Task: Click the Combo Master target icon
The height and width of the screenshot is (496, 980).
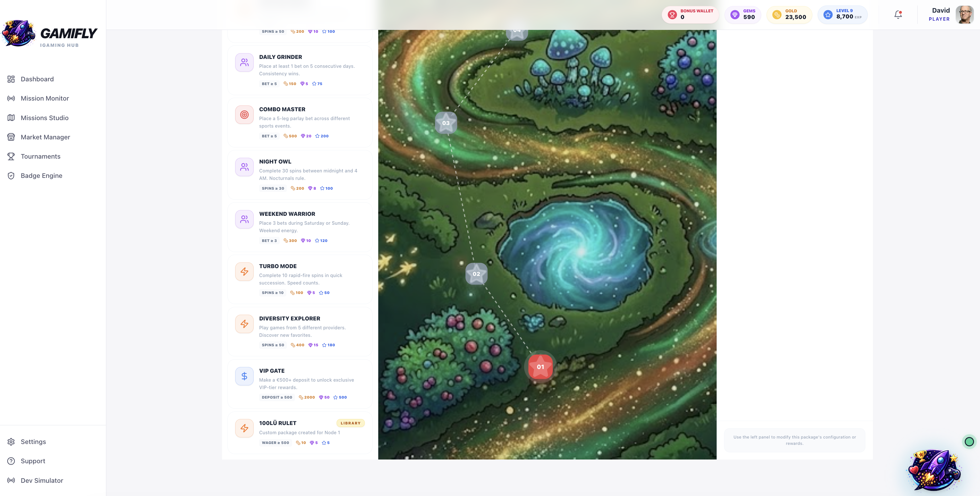Action: click(x=244, y=115)
